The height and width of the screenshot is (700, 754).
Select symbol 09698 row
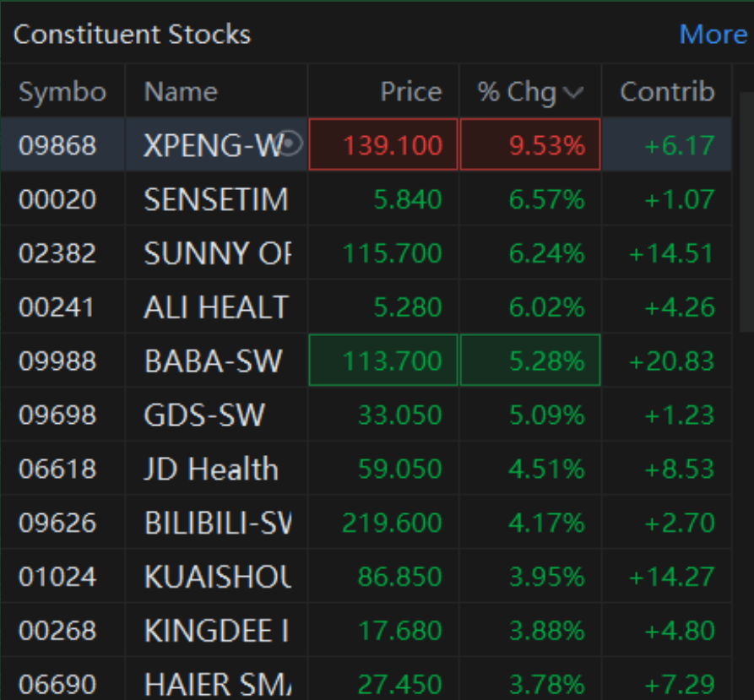click(x=57, y=415)
